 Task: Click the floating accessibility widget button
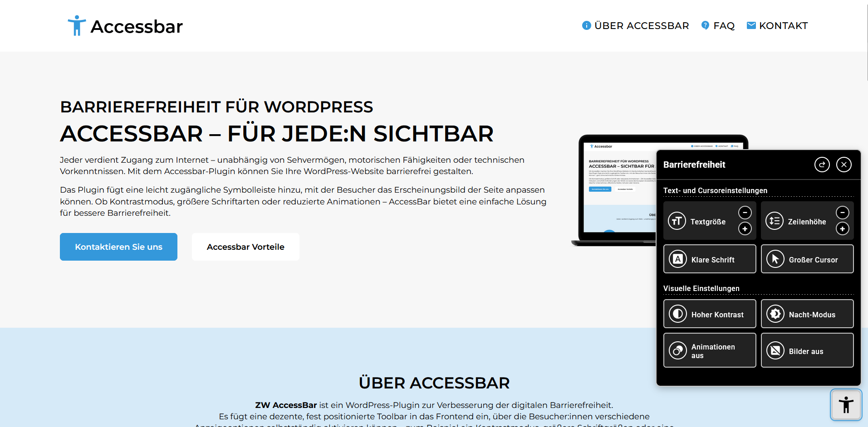click(x=846, y=405)
